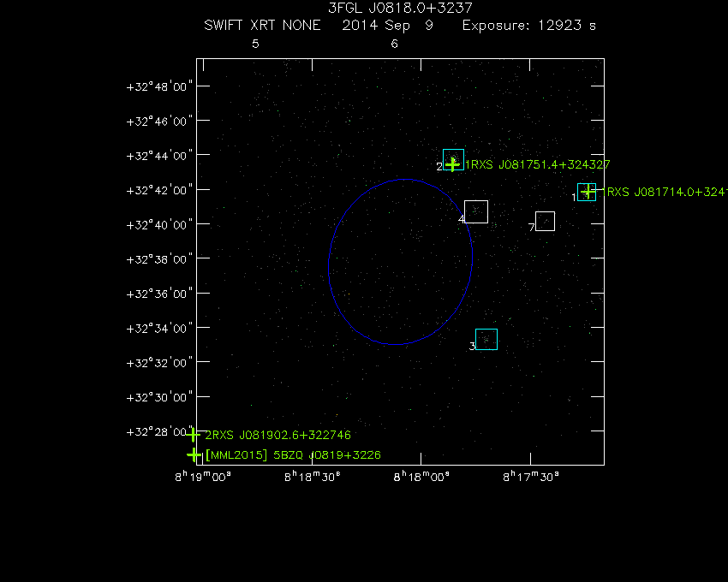
Task: Click the 2RXS J081902.6+322746 label
Action: (x=277, y=435)
